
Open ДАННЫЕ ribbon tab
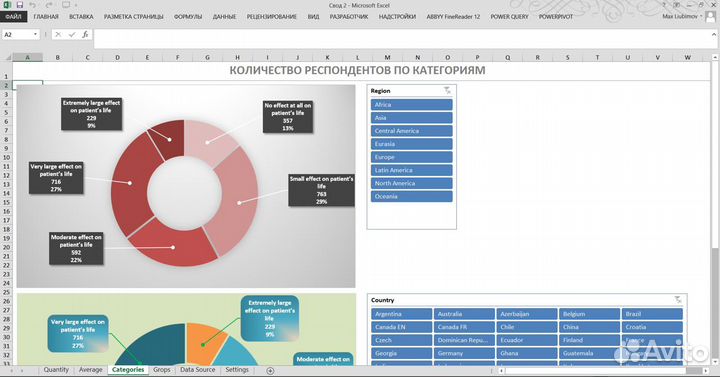[224, 17]
